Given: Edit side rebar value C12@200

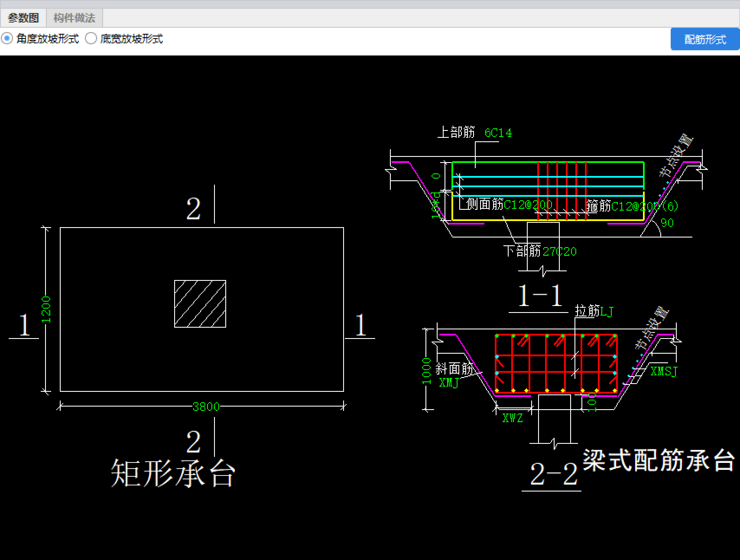Looking at the screenshot, I should coord(528,205).
